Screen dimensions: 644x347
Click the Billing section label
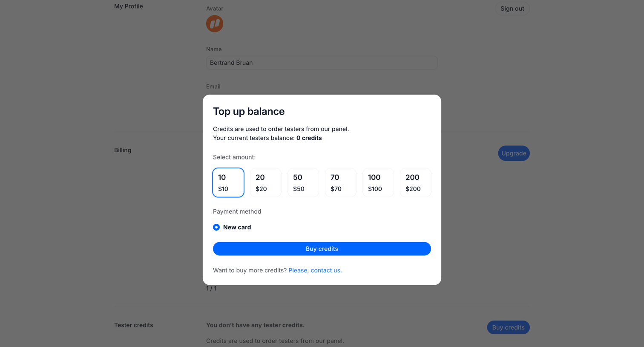coord(123,150)
